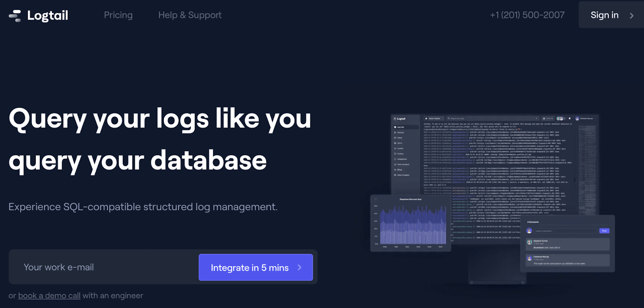Click the 'Query your logs like you' headline
Viewport: 644px width, 308px height.
[x=160, y=119]
